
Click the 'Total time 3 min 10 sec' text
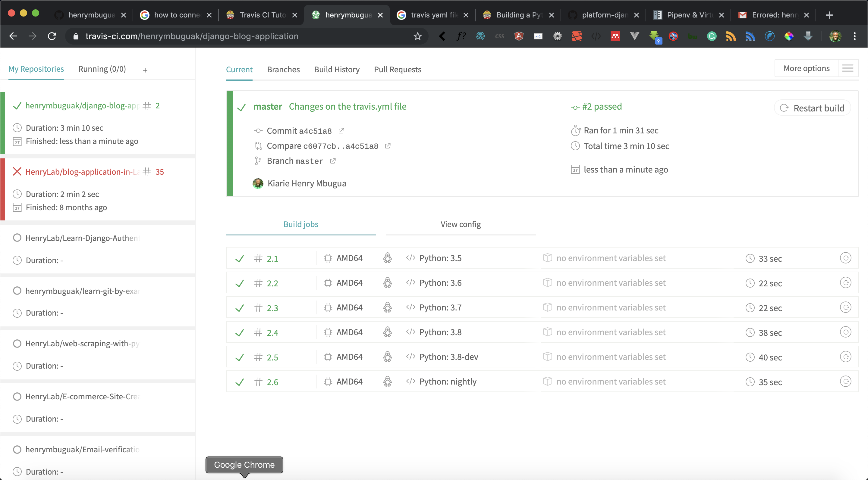coord(626,146)
